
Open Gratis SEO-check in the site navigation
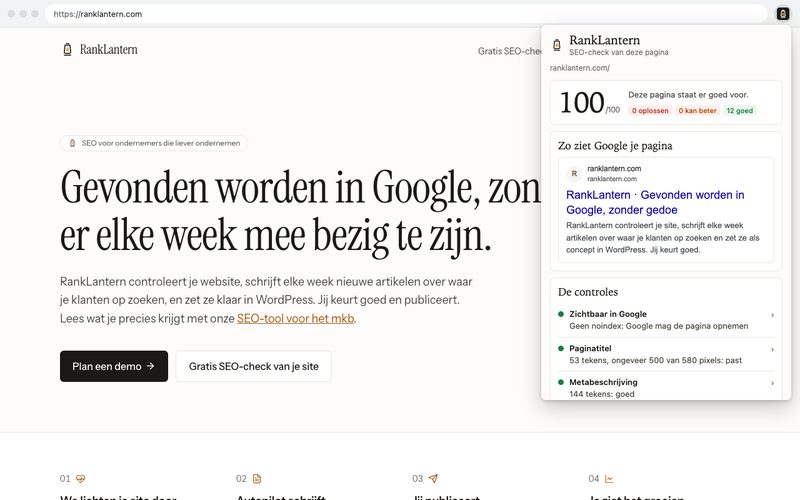pos(509,51)
